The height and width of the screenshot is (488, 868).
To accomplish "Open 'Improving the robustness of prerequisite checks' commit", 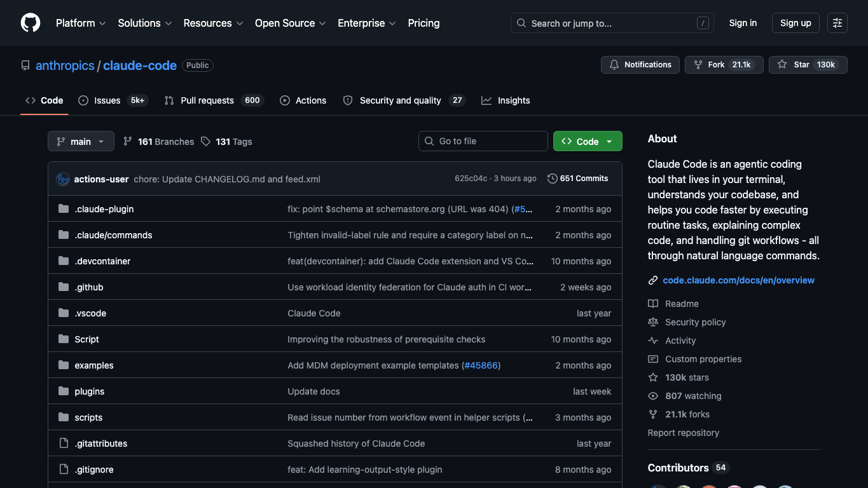I will 387,339.
